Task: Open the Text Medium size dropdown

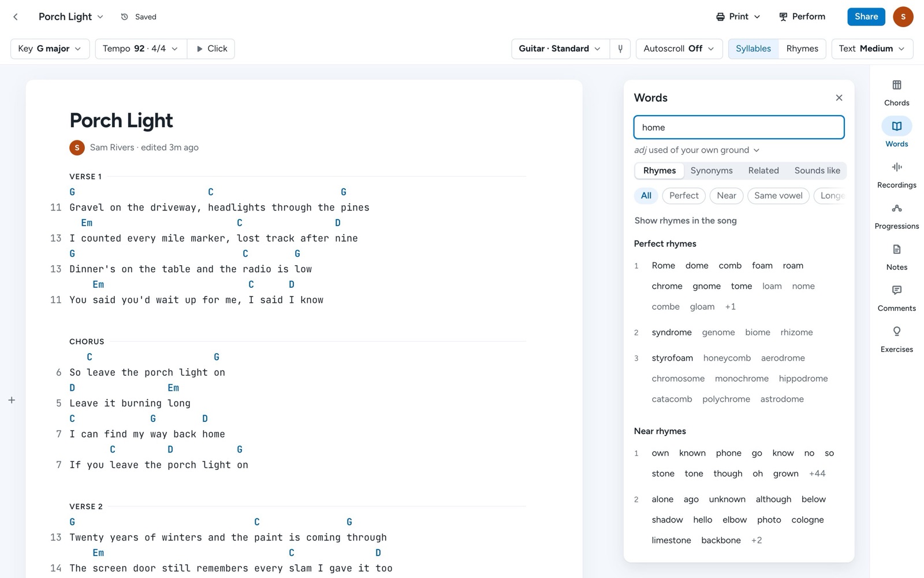Action: coord(871,49)
